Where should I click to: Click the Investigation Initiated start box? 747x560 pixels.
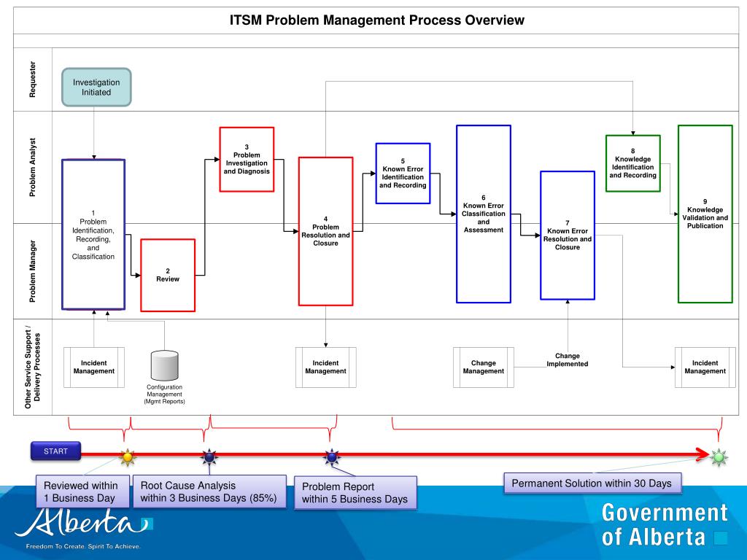pyautogui.click(x=96, y=87)
